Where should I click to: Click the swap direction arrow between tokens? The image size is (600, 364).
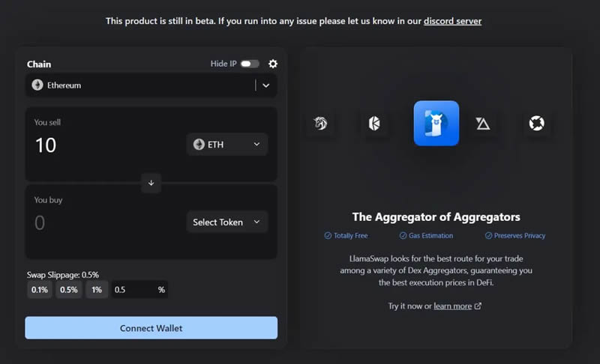[151, 183]
